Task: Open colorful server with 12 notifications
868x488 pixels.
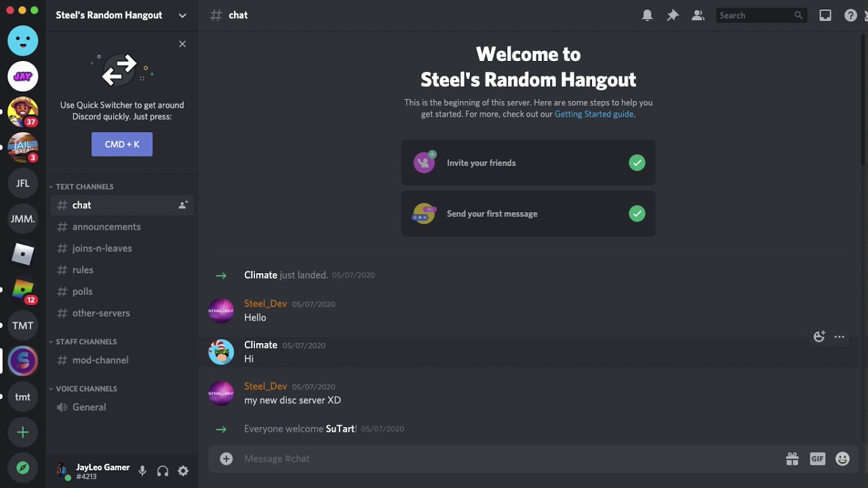Action: pyautogui.click(x=23, y=290)
